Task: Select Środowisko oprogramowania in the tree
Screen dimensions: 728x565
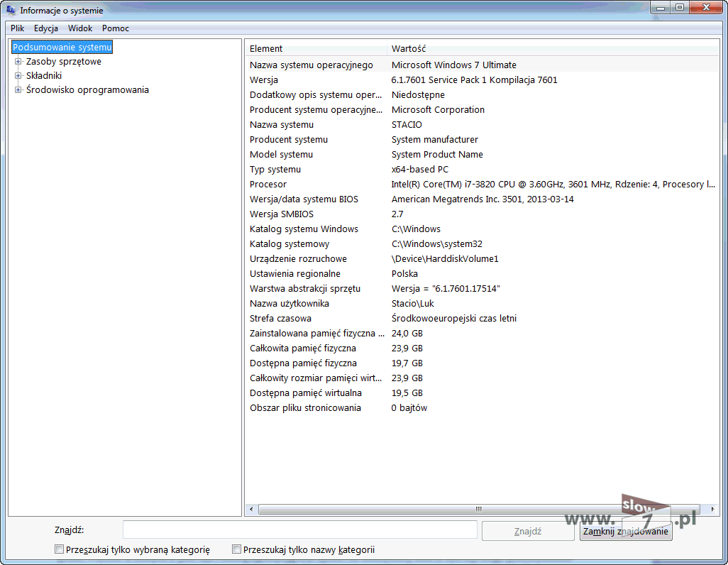Action: pos(87,90)
